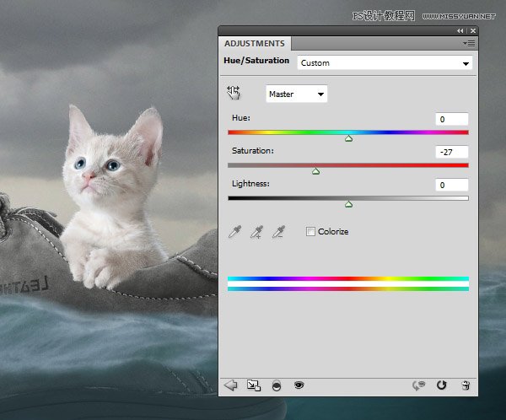506x420 pixels.
Task: Open the Custom preset dropdown
Action: [x=385, y=62]
